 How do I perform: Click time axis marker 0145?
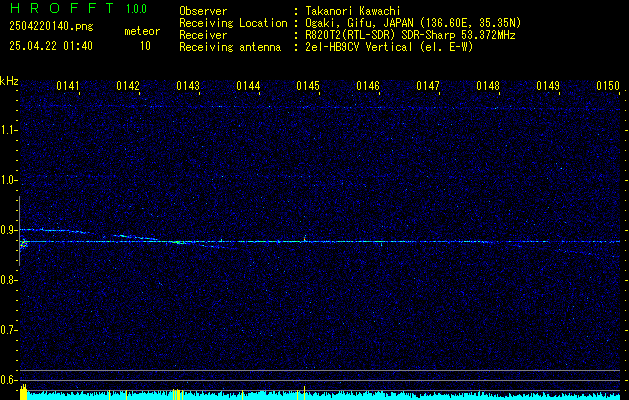coord(308,86)
